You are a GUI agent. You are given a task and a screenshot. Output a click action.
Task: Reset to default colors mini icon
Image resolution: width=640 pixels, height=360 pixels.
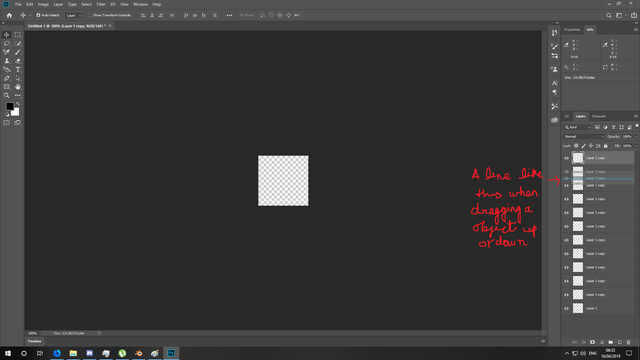click(x=7, y=115)
